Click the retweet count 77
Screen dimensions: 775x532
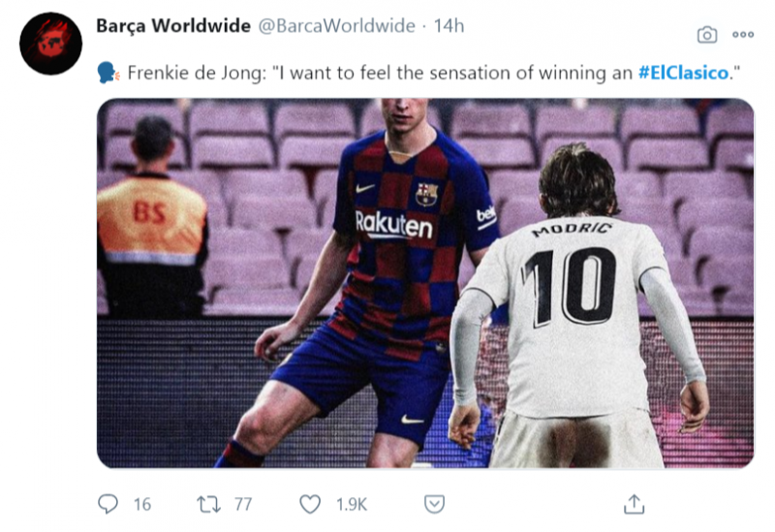(242, 504)
